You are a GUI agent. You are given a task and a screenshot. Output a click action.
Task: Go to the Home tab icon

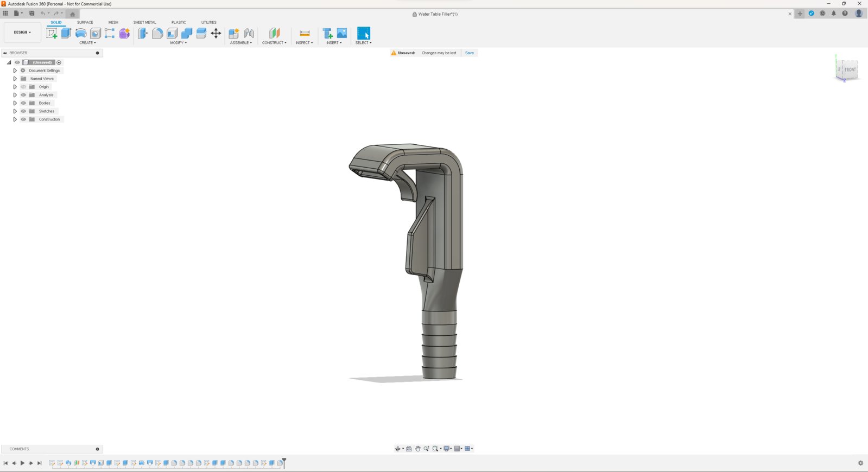coord(73,14)
